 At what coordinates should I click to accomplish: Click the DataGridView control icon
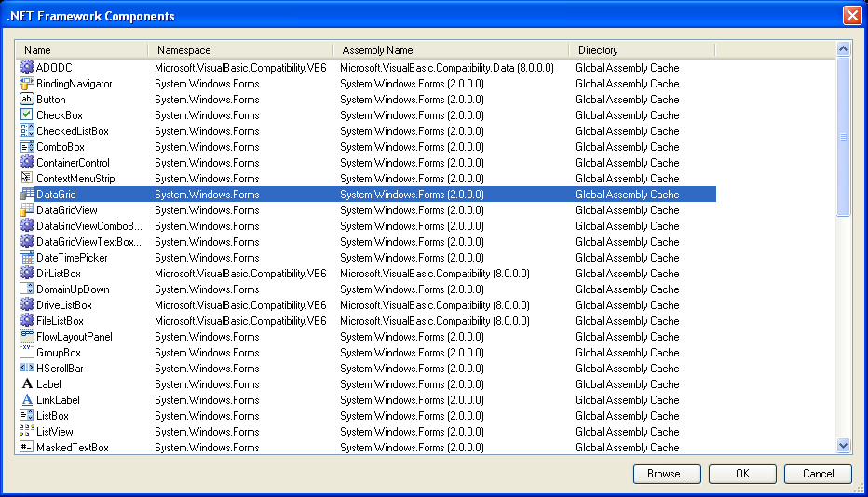click(27, 209)
